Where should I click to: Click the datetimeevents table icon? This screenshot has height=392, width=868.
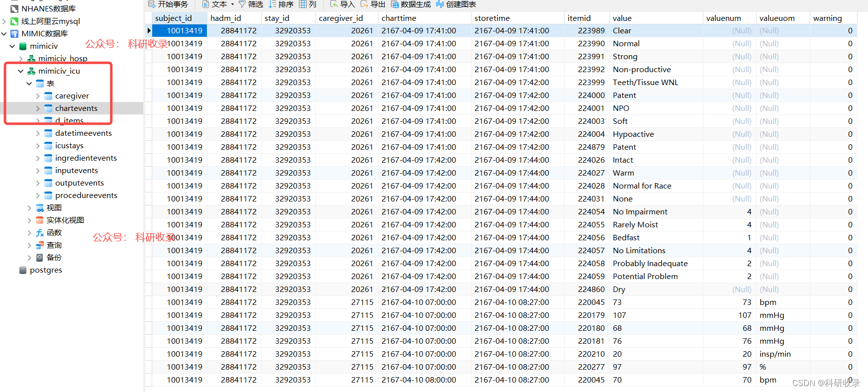tap(48, 133)
